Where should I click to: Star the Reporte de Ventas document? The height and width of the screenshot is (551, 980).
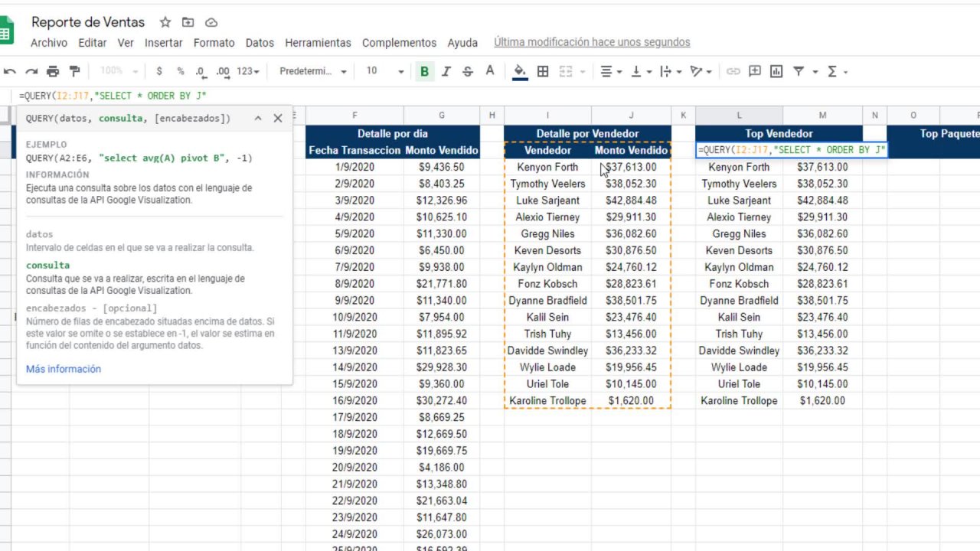[165, 22]
